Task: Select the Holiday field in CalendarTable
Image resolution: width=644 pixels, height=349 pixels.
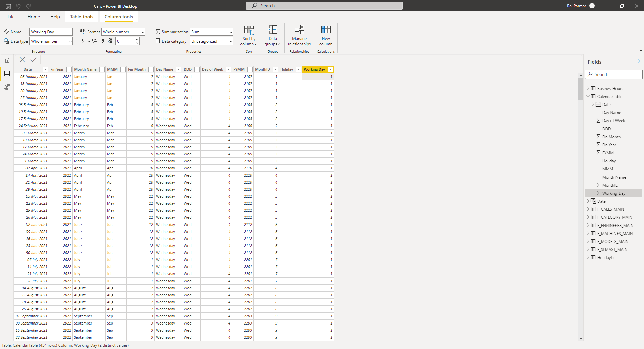Action: 609,161
